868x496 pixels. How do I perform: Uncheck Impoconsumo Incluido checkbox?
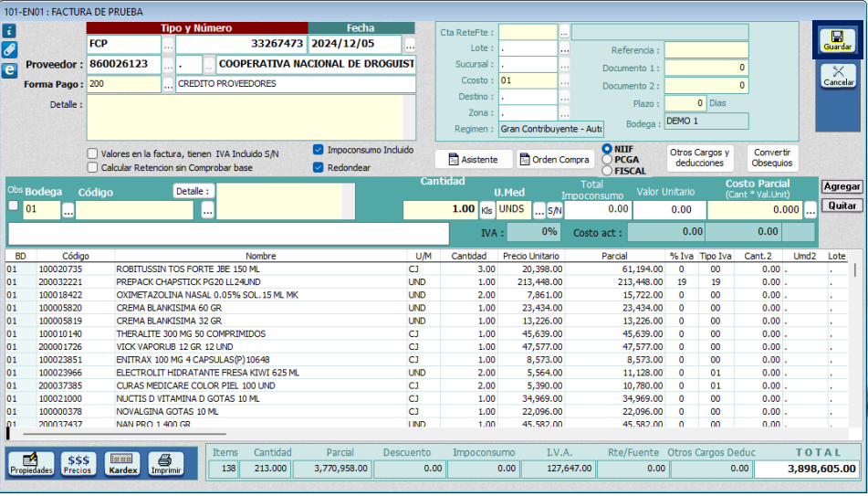click(x=318, y=150)
